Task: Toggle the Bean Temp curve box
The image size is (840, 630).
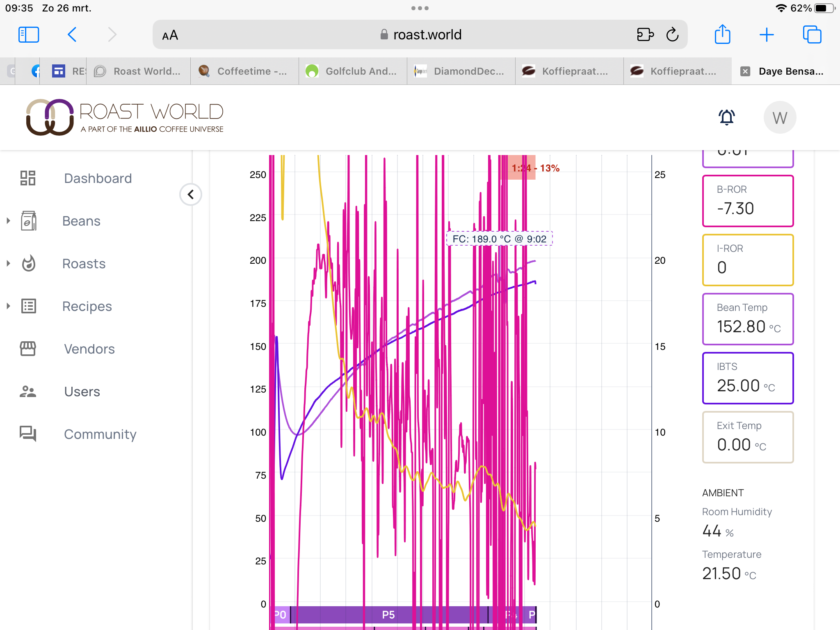Action: tap(748, 319)
